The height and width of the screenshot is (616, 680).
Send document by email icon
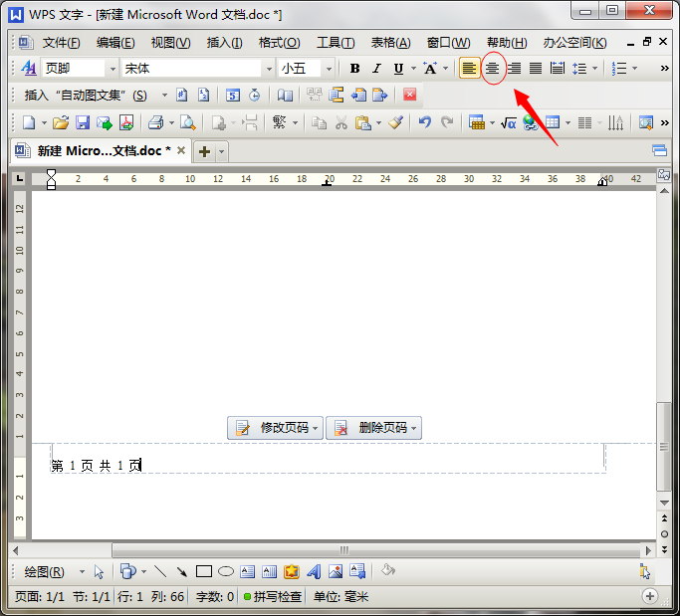(105, 123)
